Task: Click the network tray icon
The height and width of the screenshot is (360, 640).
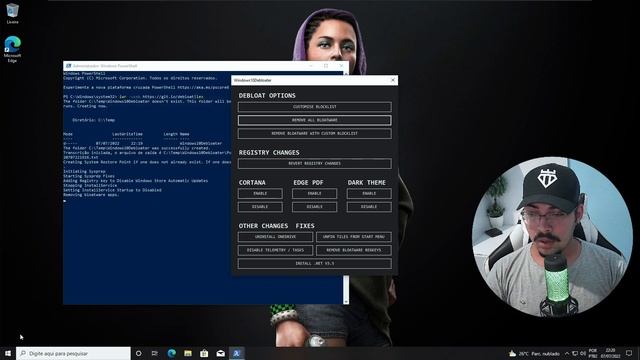Action: [575, 353]
